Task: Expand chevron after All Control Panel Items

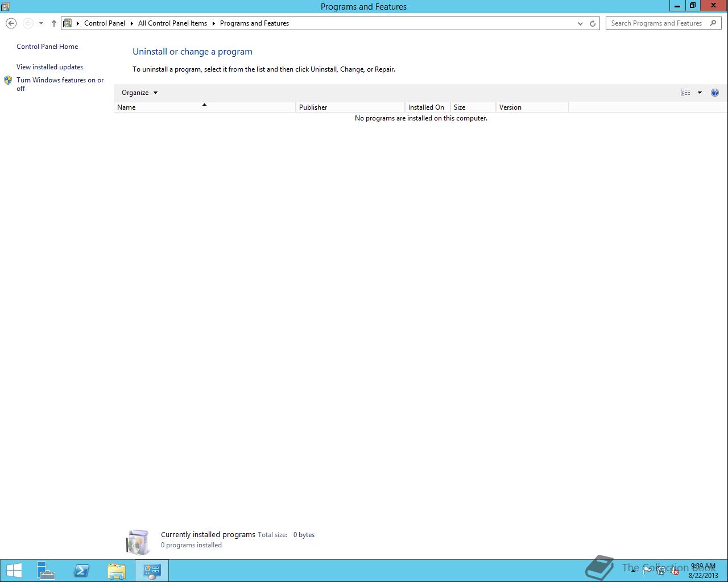Action: [214, 23]
